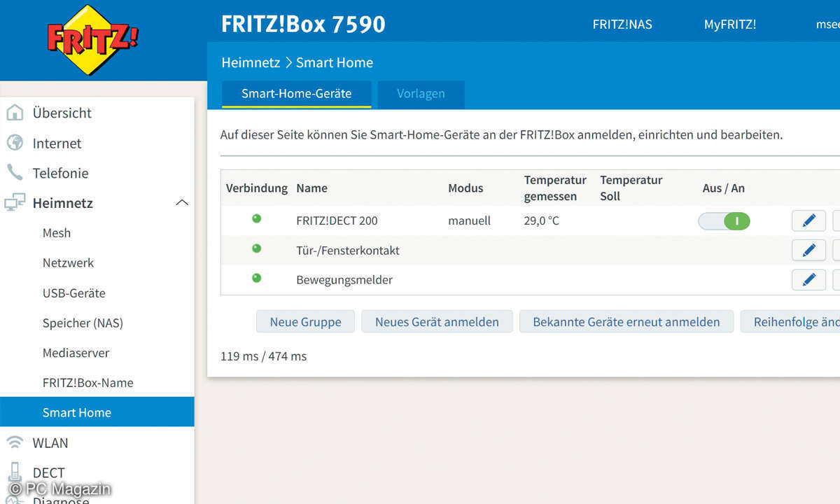Click the Neues Gerät anmelden button
840x504 pixels.
point(437,322)
